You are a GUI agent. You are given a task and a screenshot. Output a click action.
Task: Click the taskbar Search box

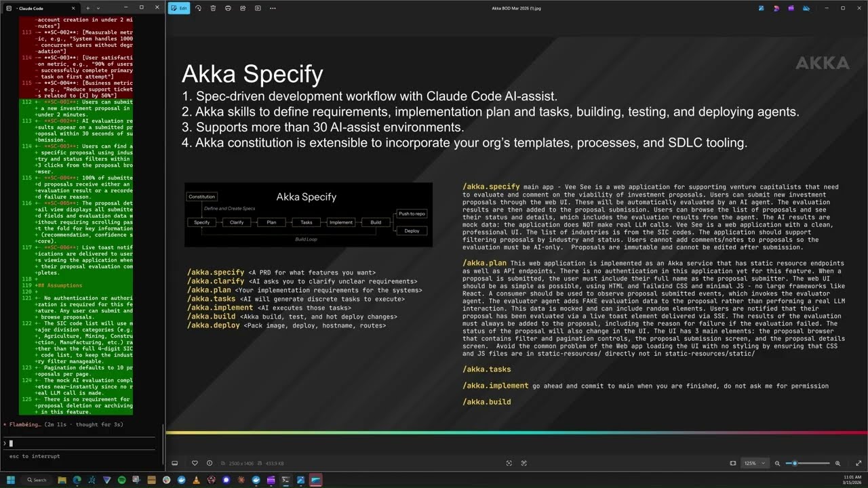37,480
